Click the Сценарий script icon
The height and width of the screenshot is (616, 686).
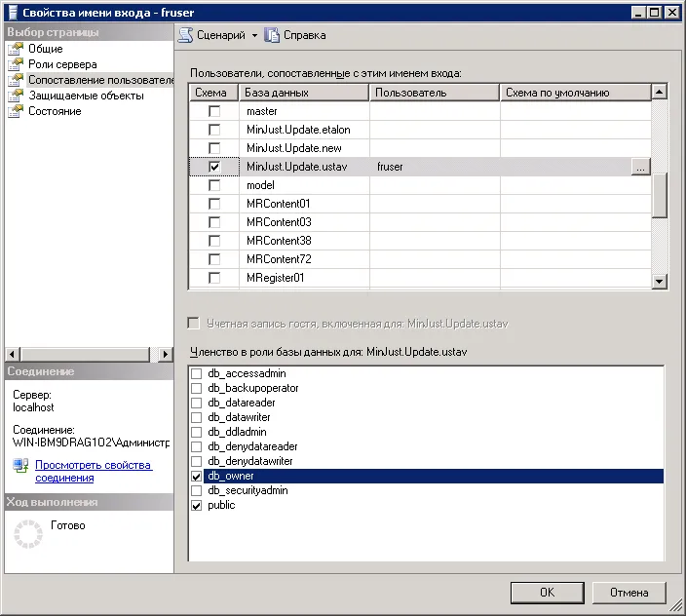click(185, 35)
